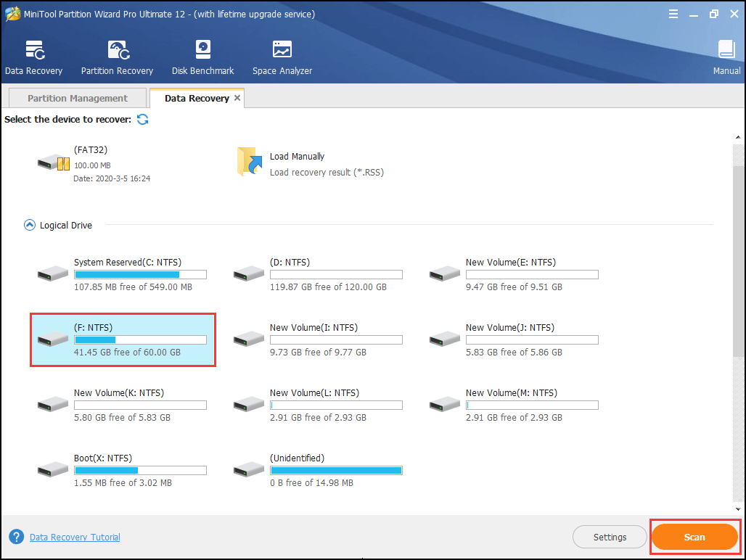This screenshot has height=560, width=746.
Task: Refresh the device list
Action: (x=143, y=119)
